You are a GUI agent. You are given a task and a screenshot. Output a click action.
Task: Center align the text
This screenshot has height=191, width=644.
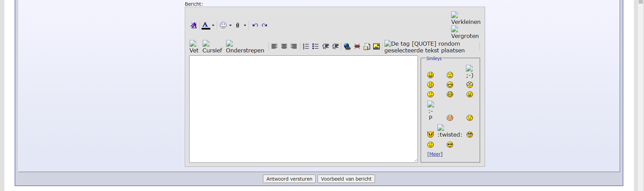point(284,46)
